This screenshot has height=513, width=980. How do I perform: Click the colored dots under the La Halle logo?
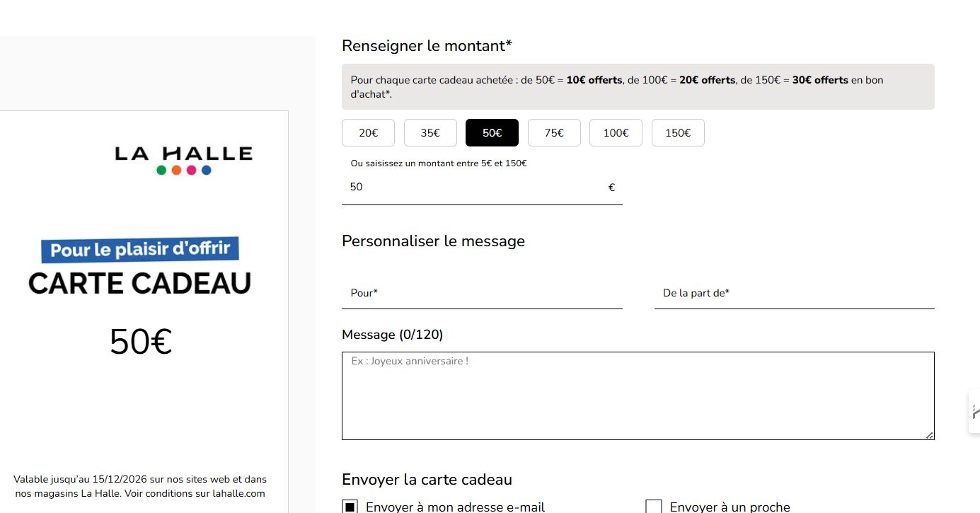(x=183, y=170)
